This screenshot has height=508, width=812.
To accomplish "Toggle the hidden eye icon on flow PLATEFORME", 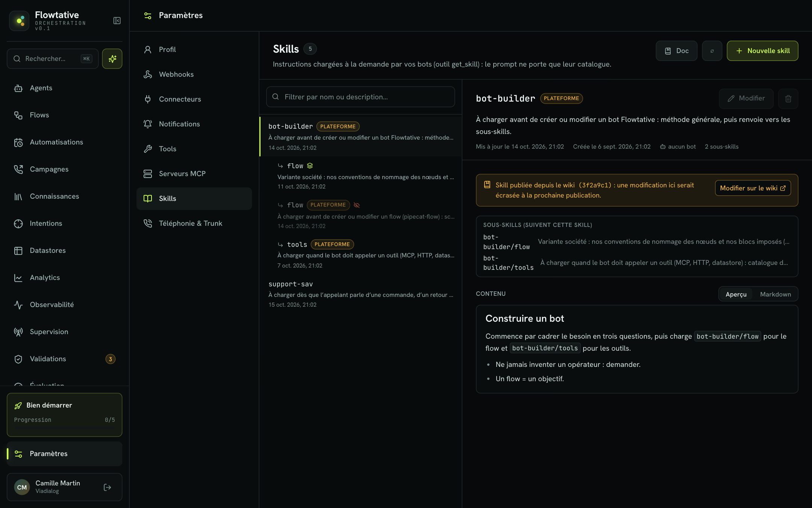I will pyautogui.click(x=357, y=205).
